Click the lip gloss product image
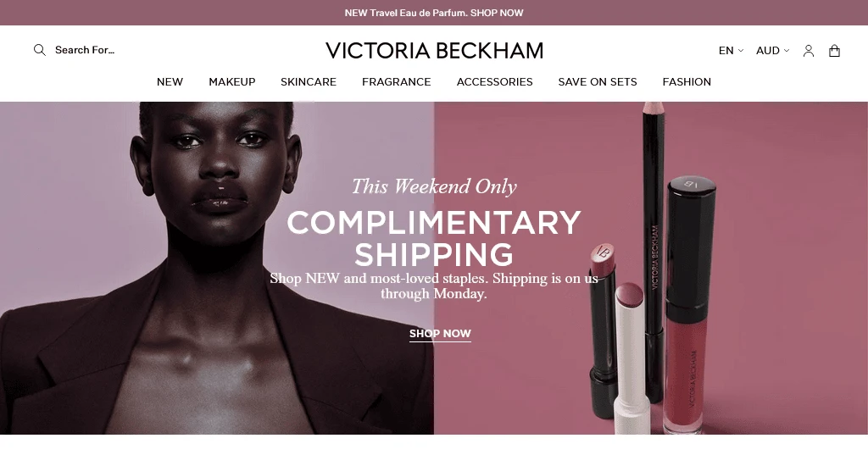Viewport: 868px width, 466px height. coord(690,304)
